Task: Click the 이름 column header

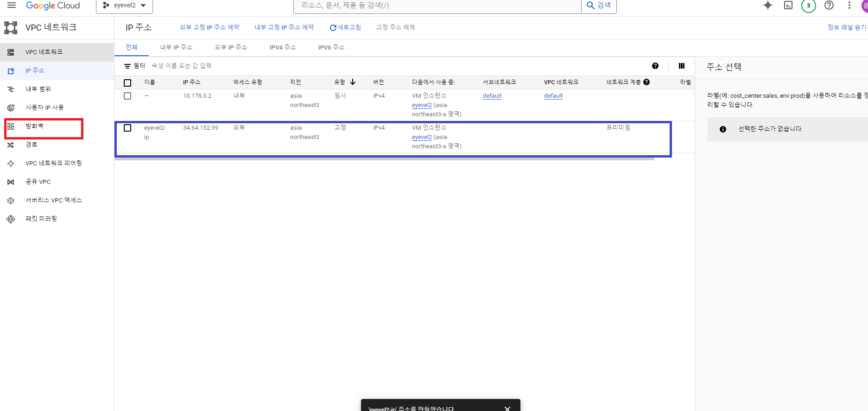Action: coord(150,82)
